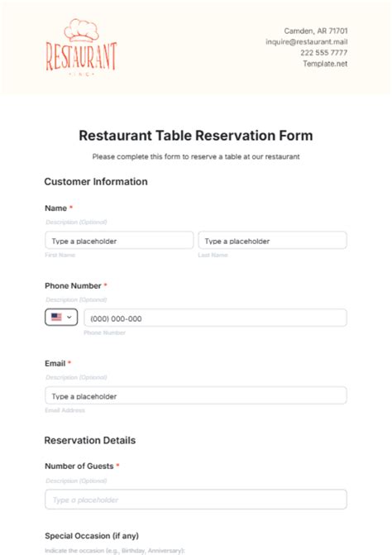Image resolution: width=392 pixels, height=555 pixels.
Task: Click the Camden, AR 71701 address text
Action: click(x=316, y=31)
